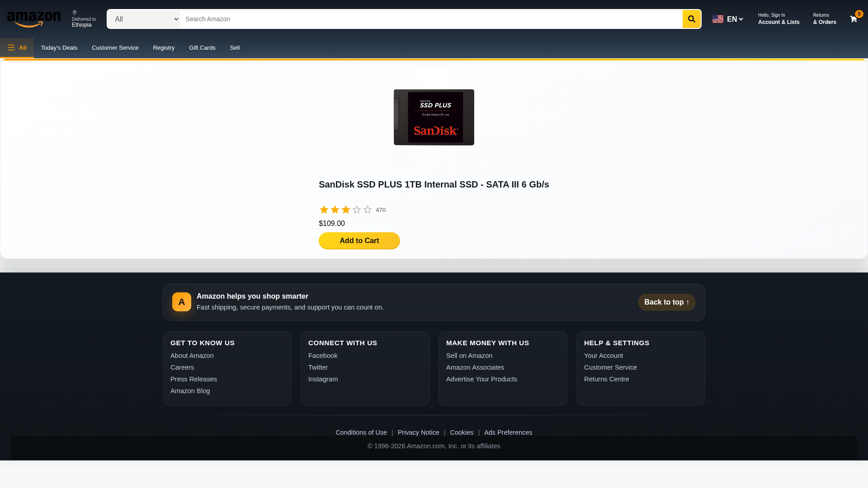The image size is (868, 488).
Task: Click Advertise Your Products
Action: pyautogui.click(x=481, y=379)
